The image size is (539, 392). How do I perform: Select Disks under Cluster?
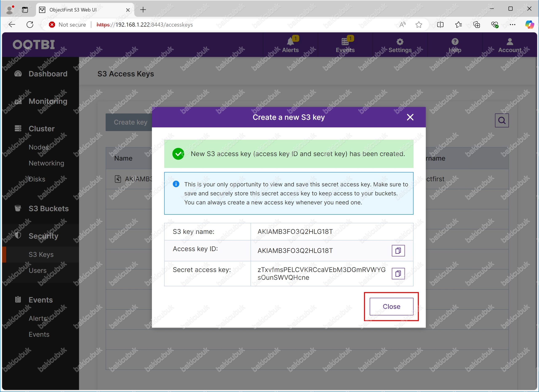click(x=37, y=179)
